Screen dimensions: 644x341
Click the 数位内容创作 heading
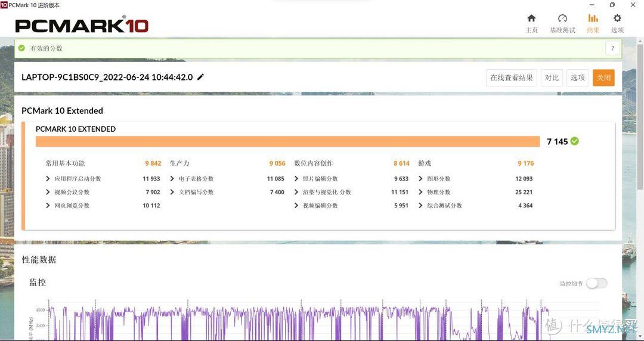pyautogui.click(x=314, y=163)
